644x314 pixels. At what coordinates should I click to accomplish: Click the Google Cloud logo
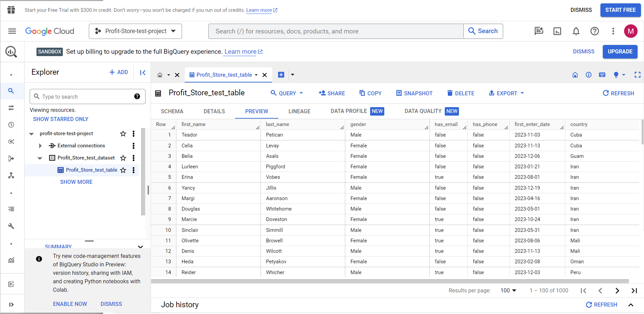(x=50, y=31)
